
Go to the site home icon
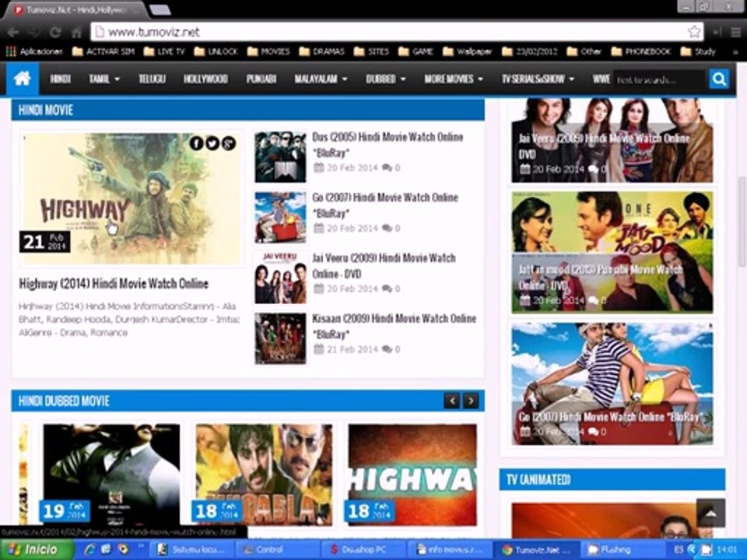23,79
